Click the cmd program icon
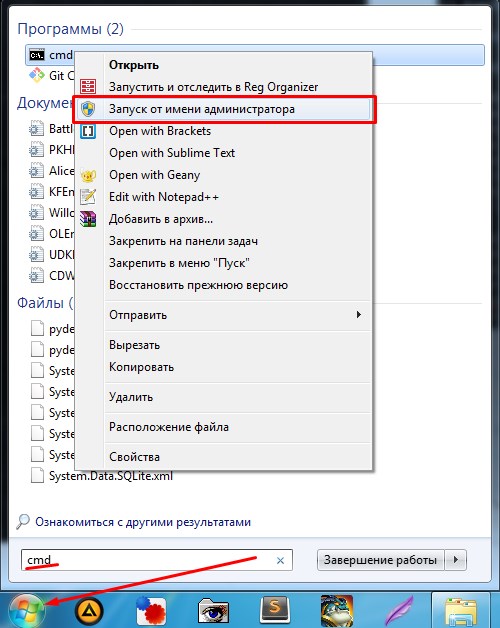The height and width of the screenshot is (628, 500). [37, 55]
